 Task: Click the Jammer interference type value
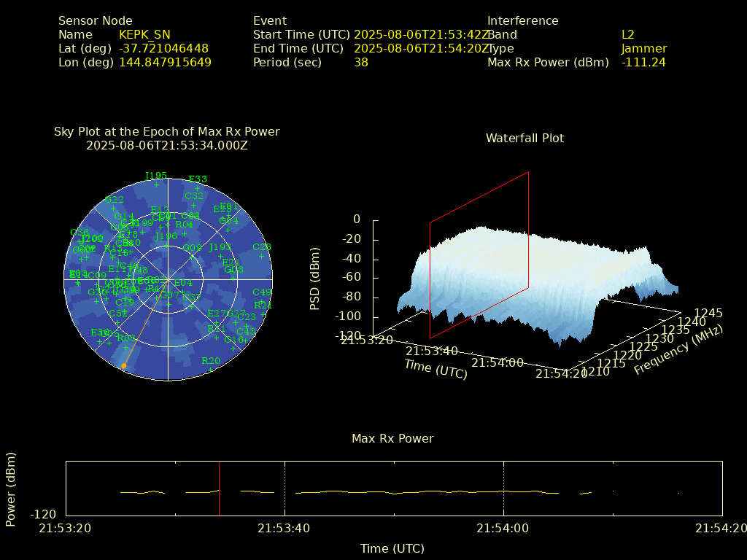[x=644, y=49]
